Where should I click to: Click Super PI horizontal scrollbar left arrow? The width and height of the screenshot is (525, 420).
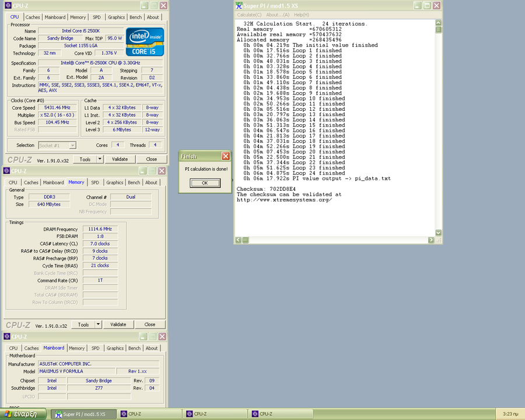[x=238, y=240]
